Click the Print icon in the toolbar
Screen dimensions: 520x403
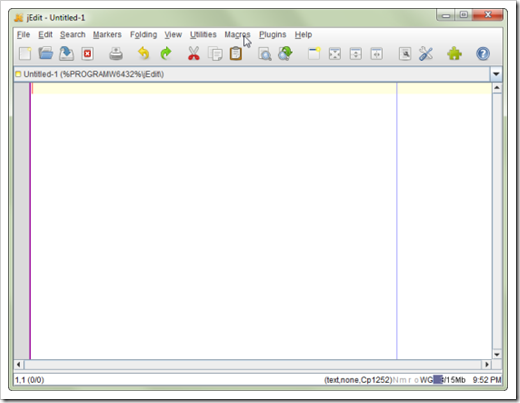pyautogui.click(x=116, y=54)
